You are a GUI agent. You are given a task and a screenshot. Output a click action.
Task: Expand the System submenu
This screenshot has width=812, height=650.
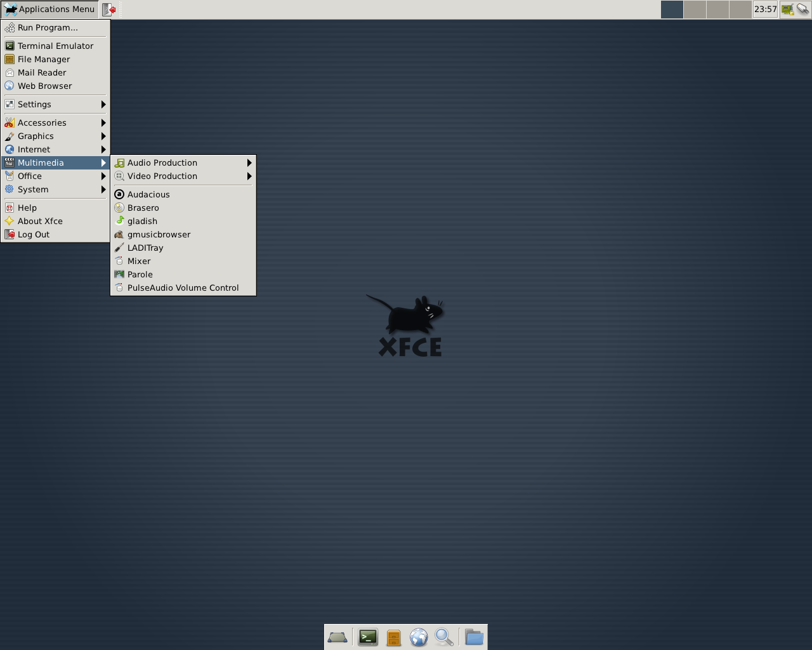(55, 189)
